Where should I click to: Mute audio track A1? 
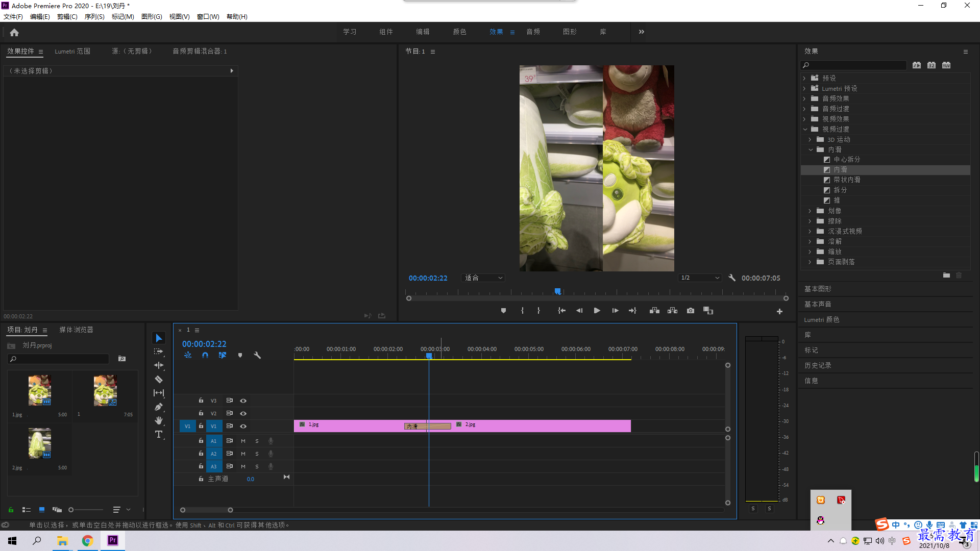[243, 441]
